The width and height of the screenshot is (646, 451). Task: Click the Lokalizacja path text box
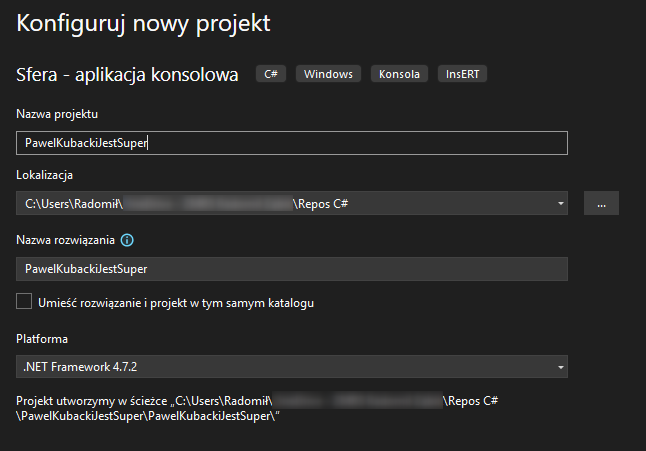pyautogui.click(x=280, y=204)
